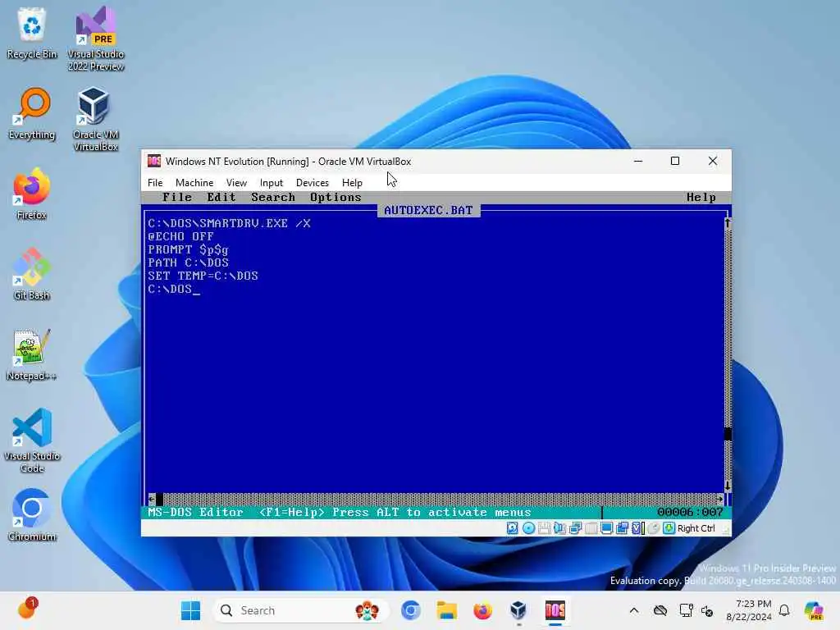840x630 pixels.
Task: Open the Recycle Bin desktop icon
Action: (x=32, y=33)
